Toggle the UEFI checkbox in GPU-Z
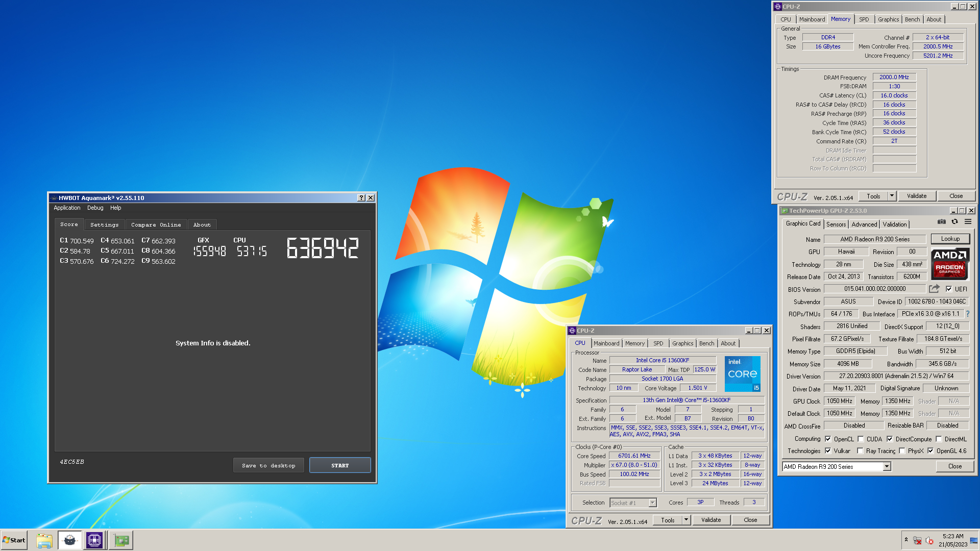 pos(949,289)
